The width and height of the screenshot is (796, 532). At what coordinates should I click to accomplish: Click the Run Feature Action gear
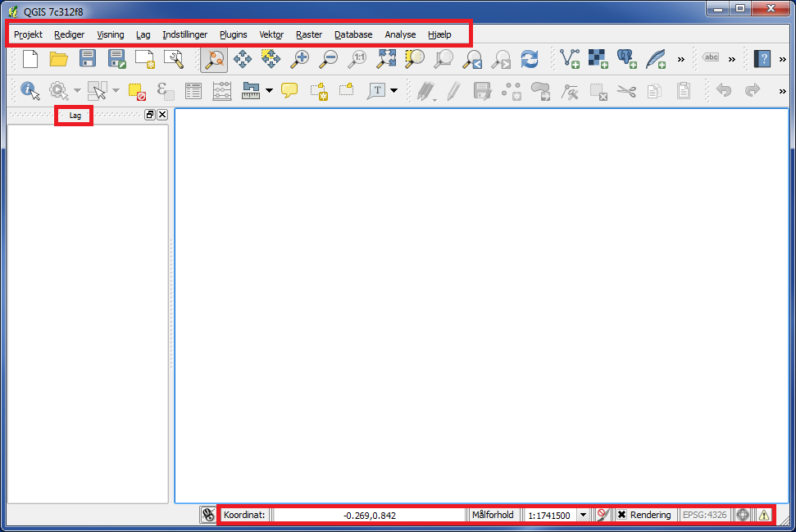pos(59,91)
